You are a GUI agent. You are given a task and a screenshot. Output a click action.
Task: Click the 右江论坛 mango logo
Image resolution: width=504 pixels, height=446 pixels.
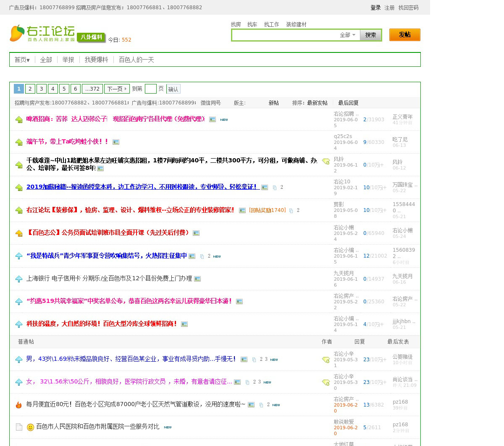pos(42,34)
